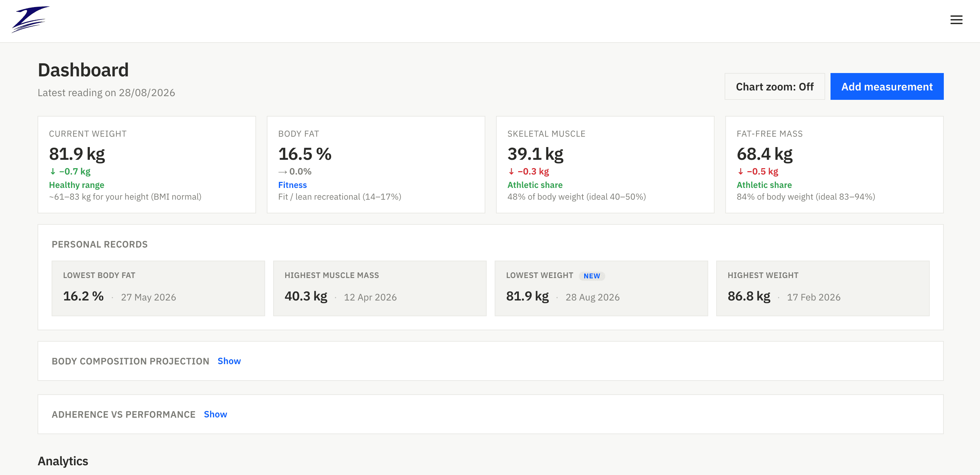Click the blue swoosh logo
This screenshot has height=475, width=980.
click(x=30, y=19)
